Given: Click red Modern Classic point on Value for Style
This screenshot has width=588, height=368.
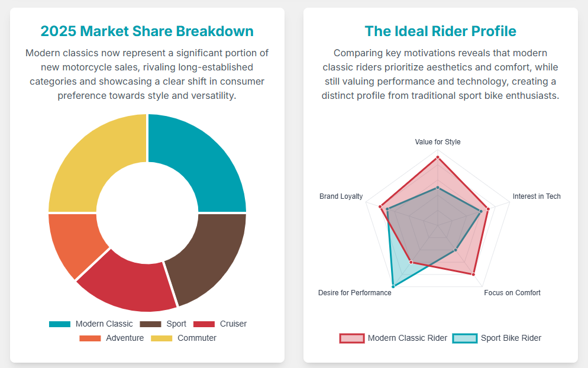Looking at the screenshot, I should tap(438, 157).
